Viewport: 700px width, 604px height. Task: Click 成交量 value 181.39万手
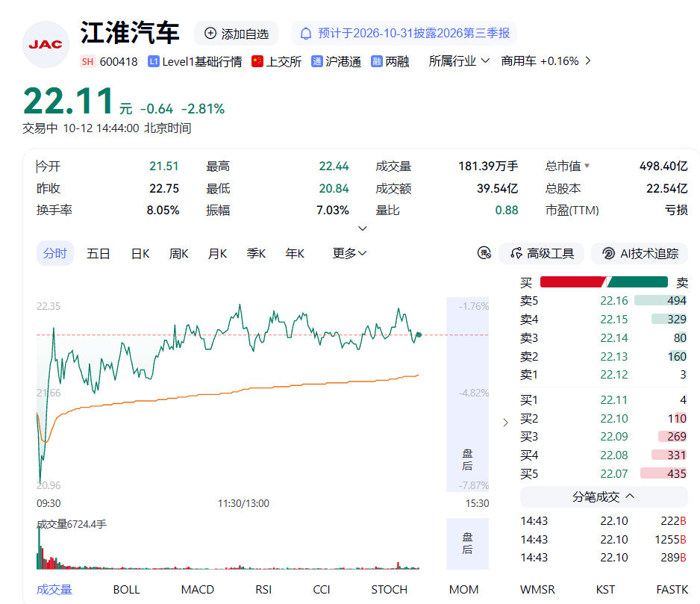(x=488, y=166)
